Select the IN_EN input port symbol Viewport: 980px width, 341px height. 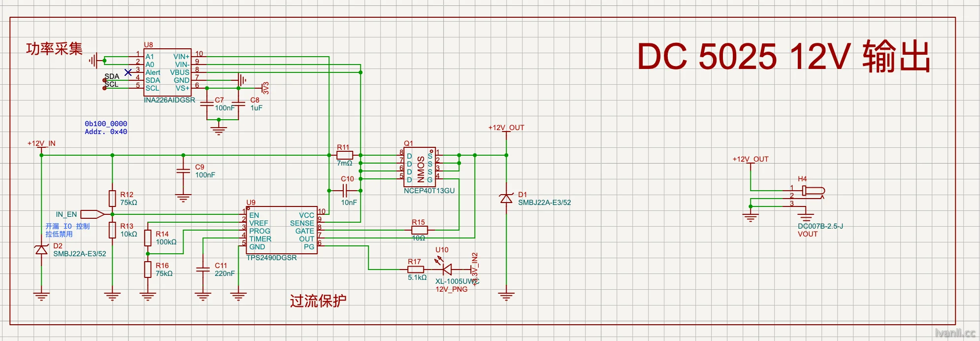click(x=93, y=214)
